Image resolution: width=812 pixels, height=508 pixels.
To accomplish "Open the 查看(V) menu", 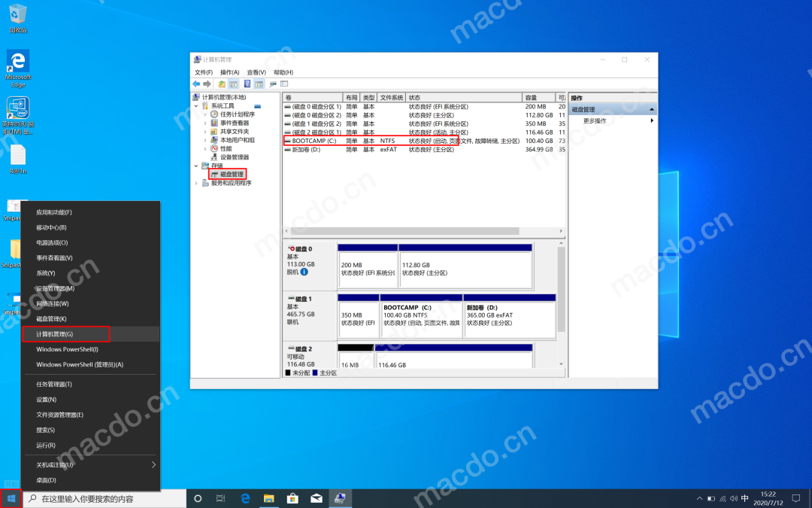I will click(x=256, y=72).
